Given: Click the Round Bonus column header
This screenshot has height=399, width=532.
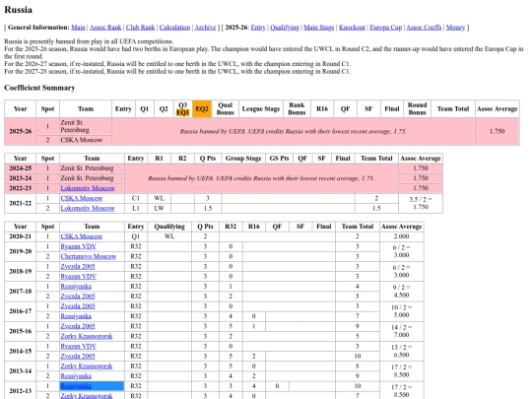Looking at the screenshot, I should [418, 109].
